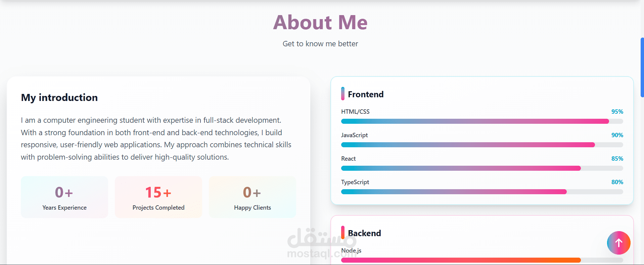
Task: Click the scroll-to-top arrow button
Action: coord(618,243)
